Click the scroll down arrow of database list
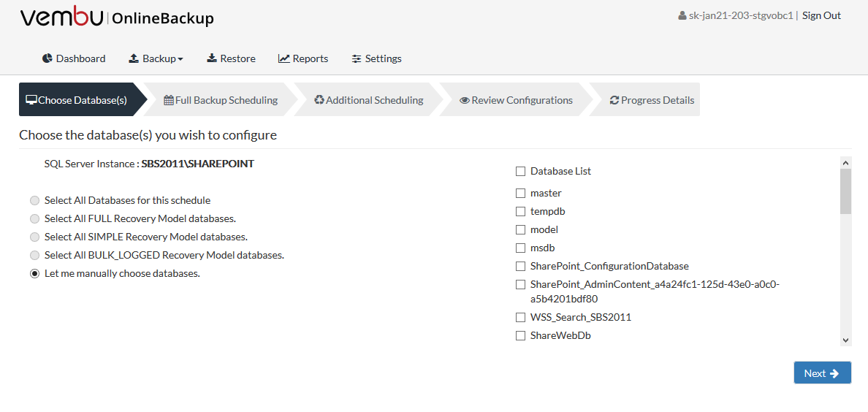Viewport: 868px width, 412px height. pos(845,340)
